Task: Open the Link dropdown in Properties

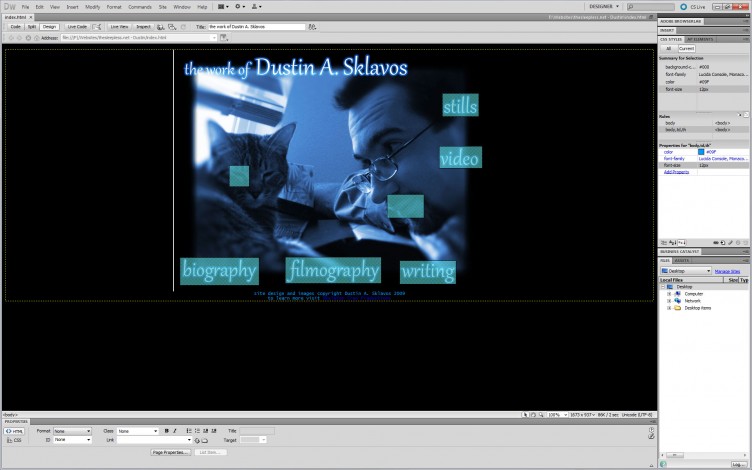Action: pyautogui.click(x=154, y=440)
